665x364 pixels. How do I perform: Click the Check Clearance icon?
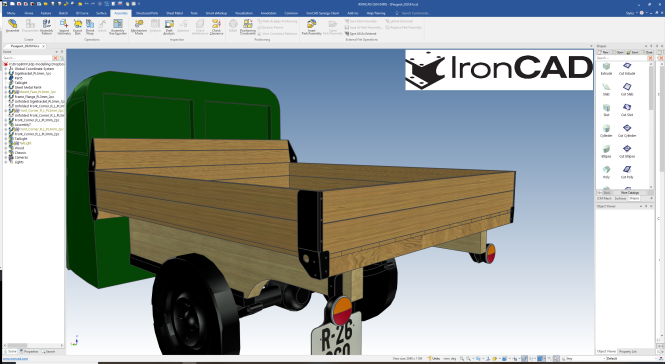pyautogui.click(x=216, y=26)
